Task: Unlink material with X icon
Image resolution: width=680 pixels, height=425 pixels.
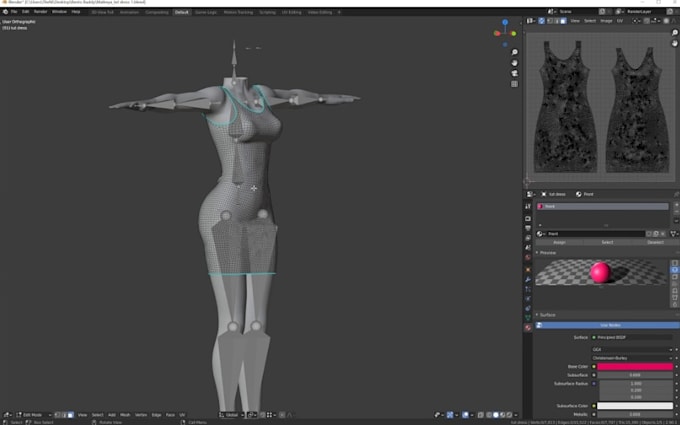Action: coord(663,234)
